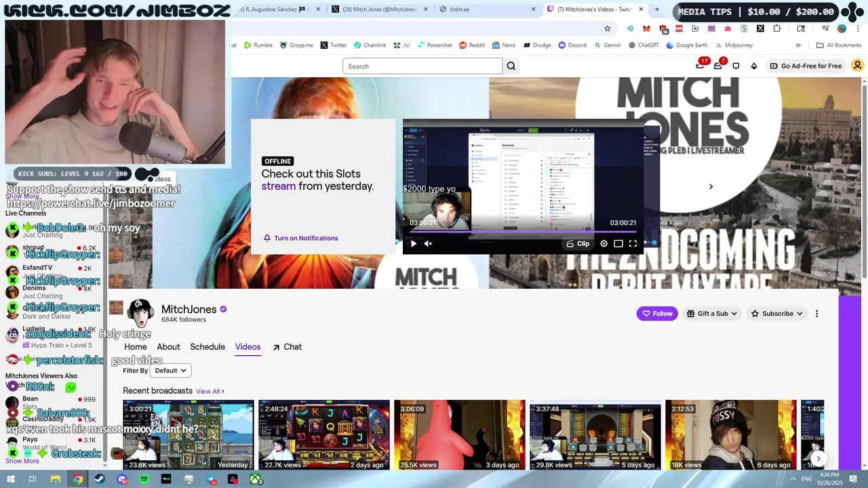Open Telegram from the taskbar

click(x=211, y=479)
